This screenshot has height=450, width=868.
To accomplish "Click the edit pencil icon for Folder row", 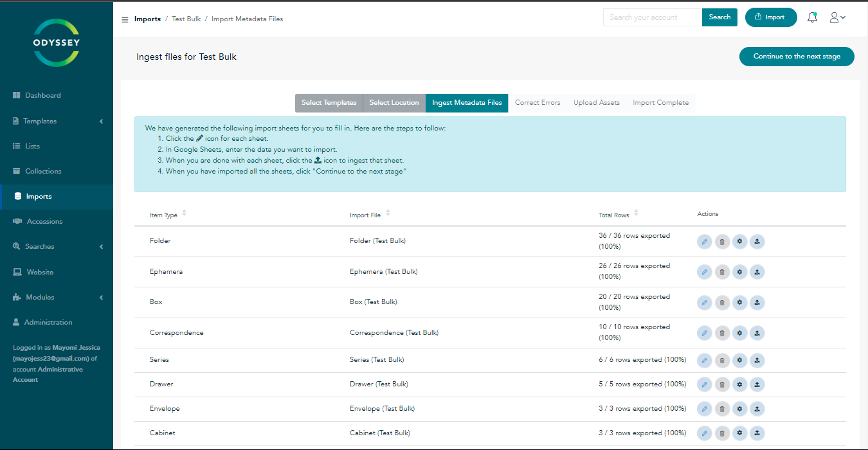I will pyautogui.click(x=705, y=242).
